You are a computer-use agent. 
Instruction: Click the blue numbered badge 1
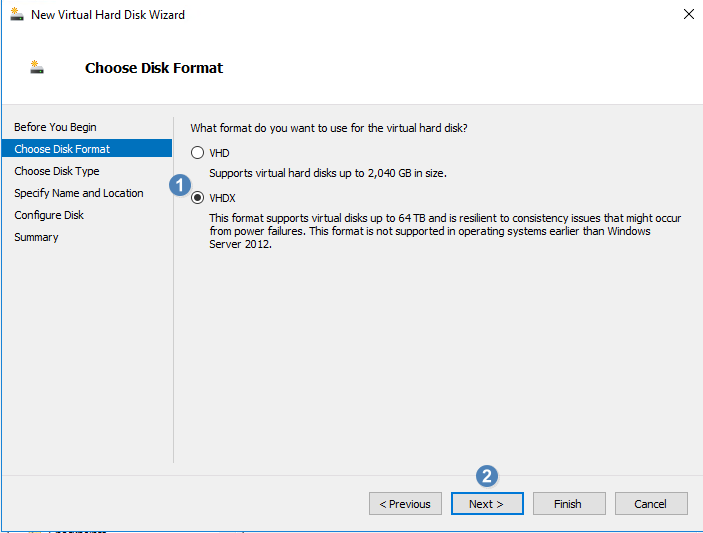180,185
